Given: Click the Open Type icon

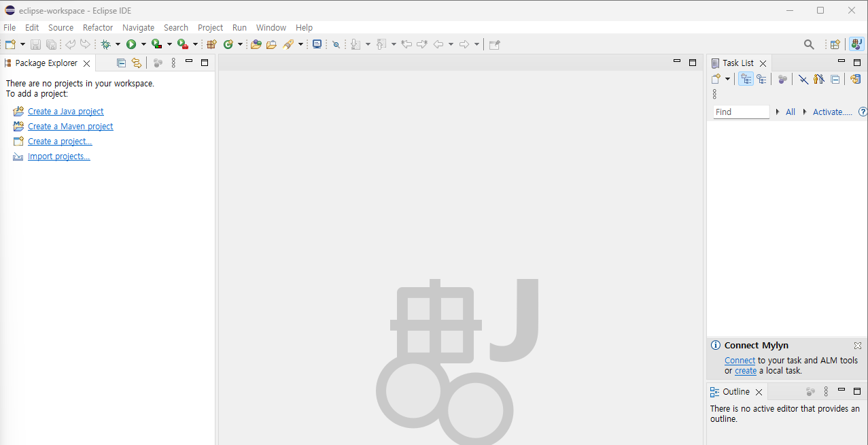Looking at the screenshot, I should pos(256,44).
